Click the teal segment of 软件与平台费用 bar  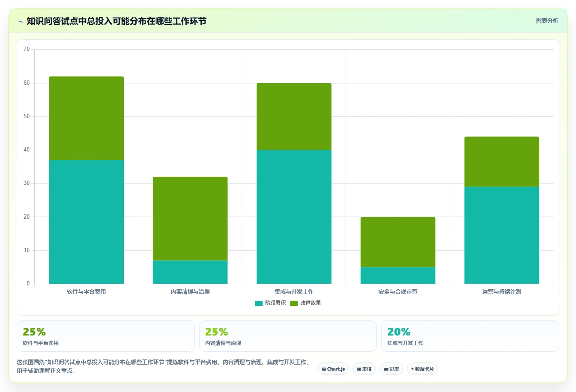click(87, 222)
